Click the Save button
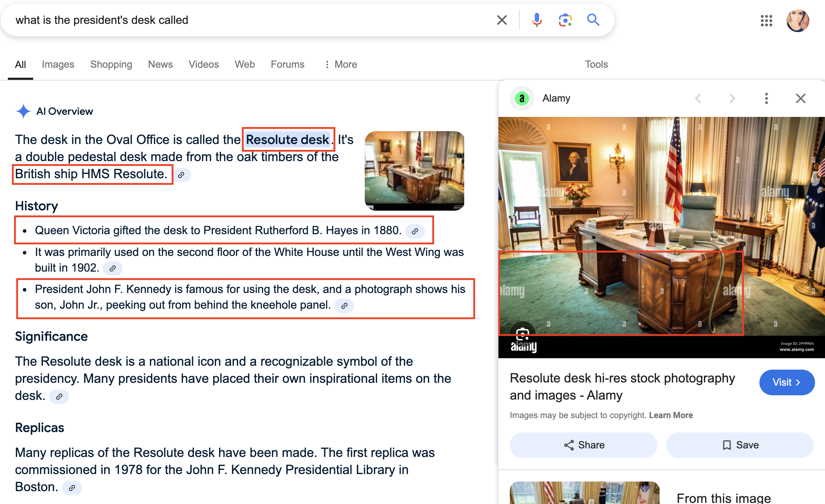 click(x=740, y=445)
